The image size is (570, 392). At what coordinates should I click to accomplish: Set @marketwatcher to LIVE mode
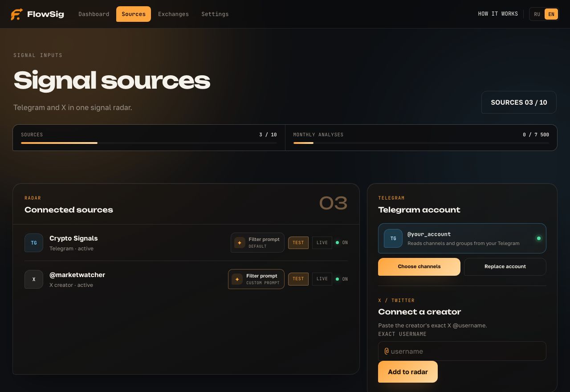click(x=322, y=279)
